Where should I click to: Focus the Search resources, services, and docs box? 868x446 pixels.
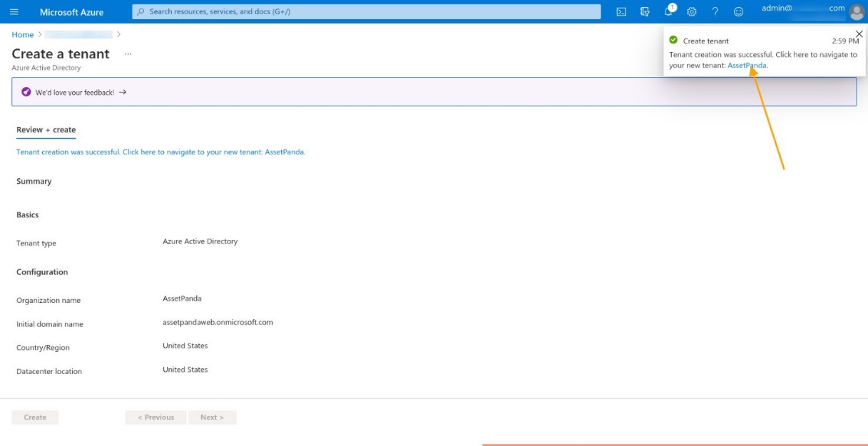[367, 12]
